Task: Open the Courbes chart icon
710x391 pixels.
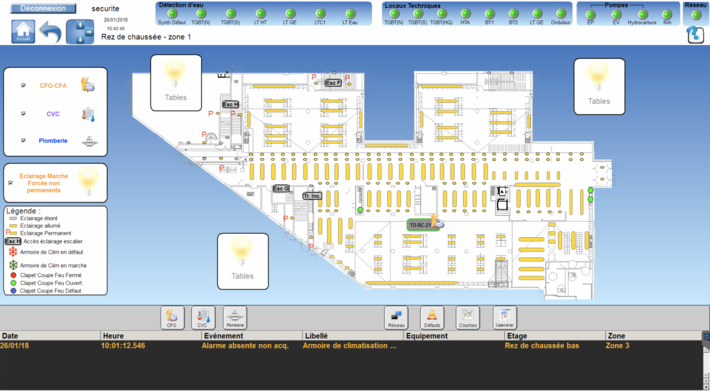Action: (468, 317)
